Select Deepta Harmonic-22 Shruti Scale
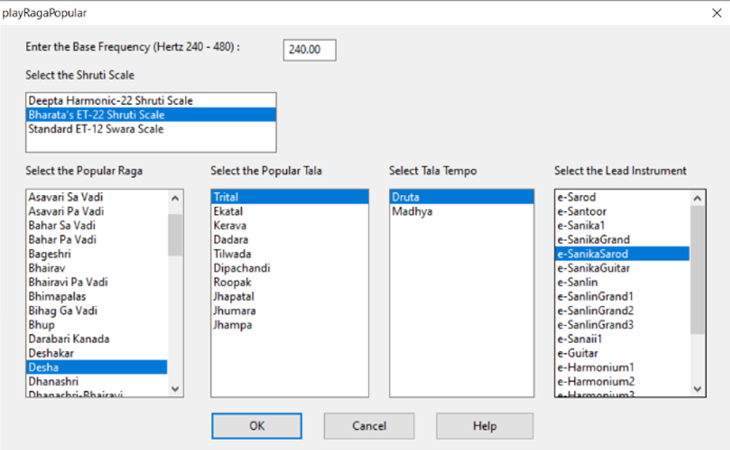The width and height of the screenshot is (730, 450). coord(110,101)
